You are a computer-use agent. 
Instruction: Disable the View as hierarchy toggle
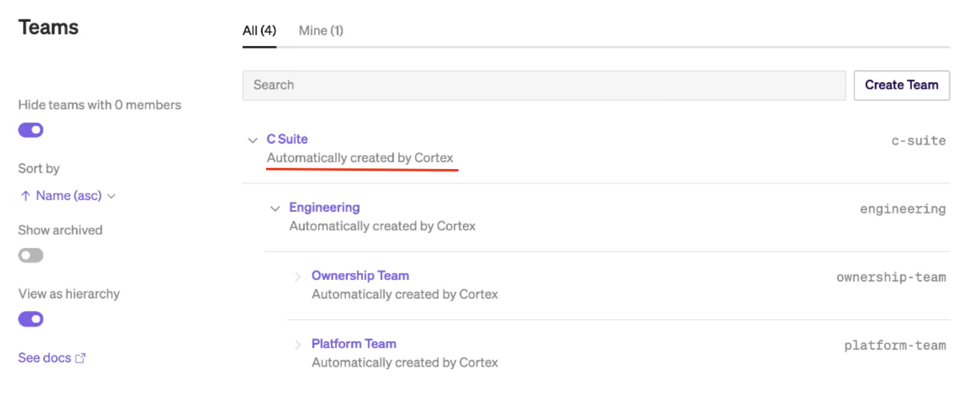pos(31,319)
